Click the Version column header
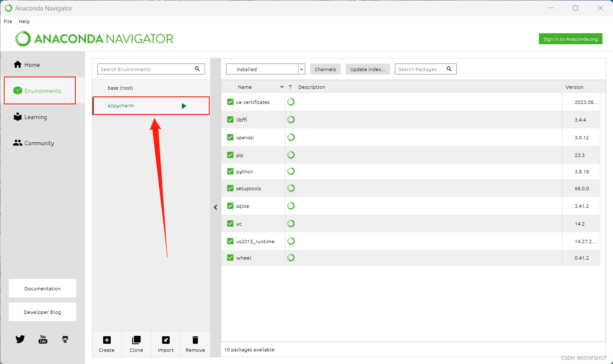This screenshot has width=613, height=364. coord(574,87)
